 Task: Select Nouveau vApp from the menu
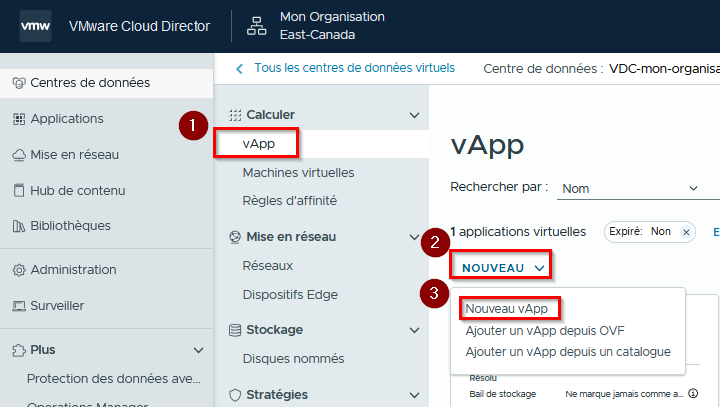point(506,309)
